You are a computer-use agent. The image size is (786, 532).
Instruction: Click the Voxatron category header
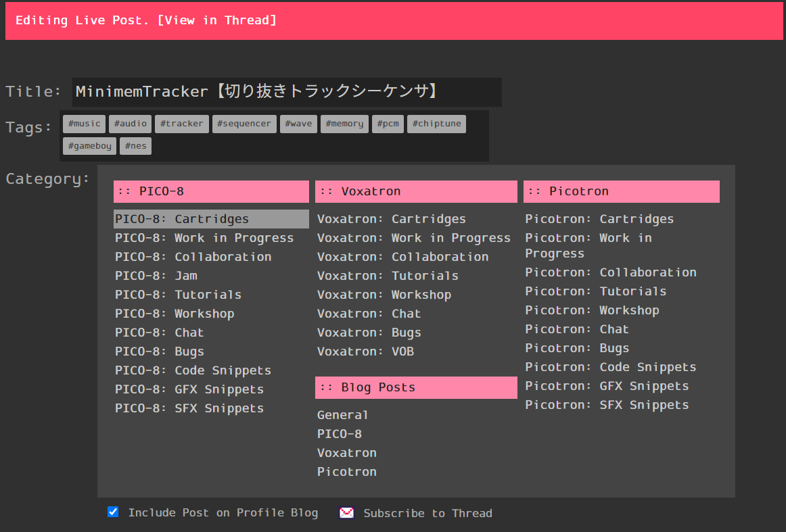coord(416,191)
